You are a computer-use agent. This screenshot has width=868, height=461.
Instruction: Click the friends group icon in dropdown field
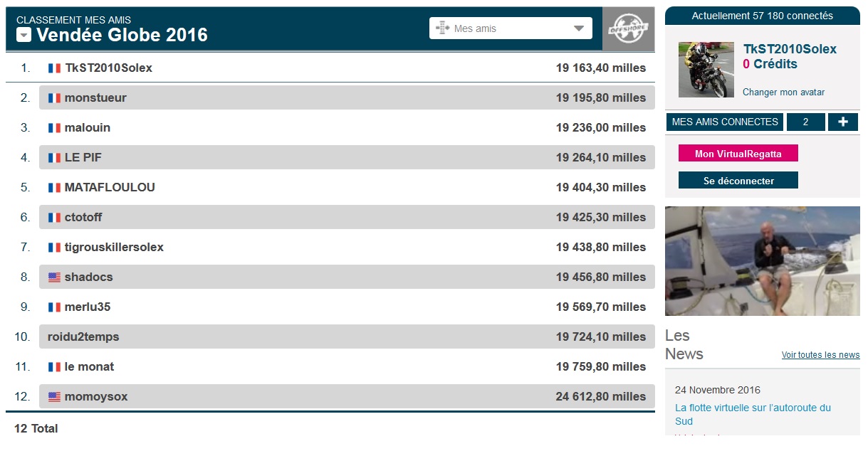point(443,28)
